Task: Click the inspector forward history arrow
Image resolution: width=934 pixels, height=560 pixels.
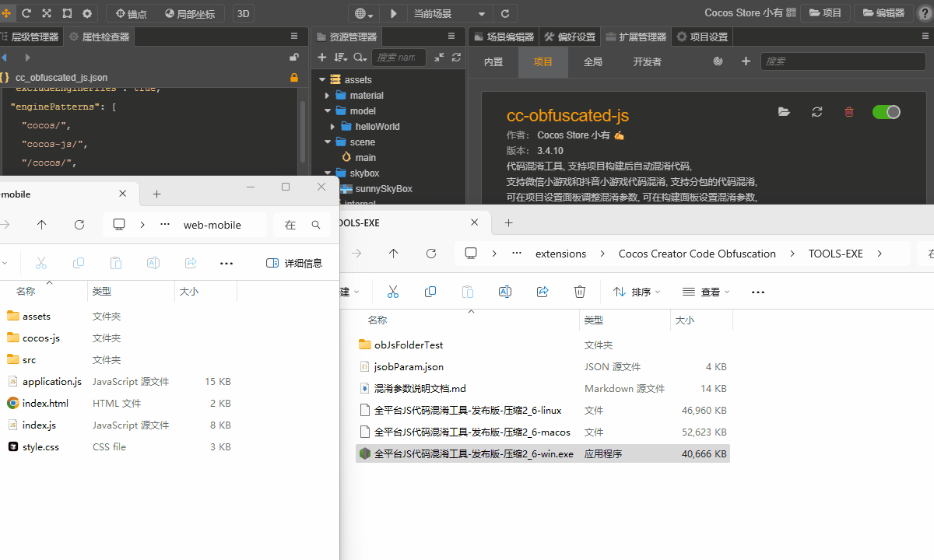Action: click(x=27, y=58)
